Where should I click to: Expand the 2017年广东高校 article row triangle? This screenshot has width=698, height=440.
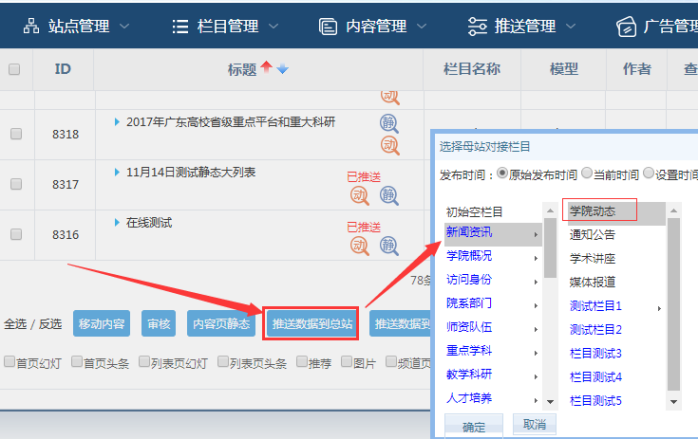click(117, 122)
